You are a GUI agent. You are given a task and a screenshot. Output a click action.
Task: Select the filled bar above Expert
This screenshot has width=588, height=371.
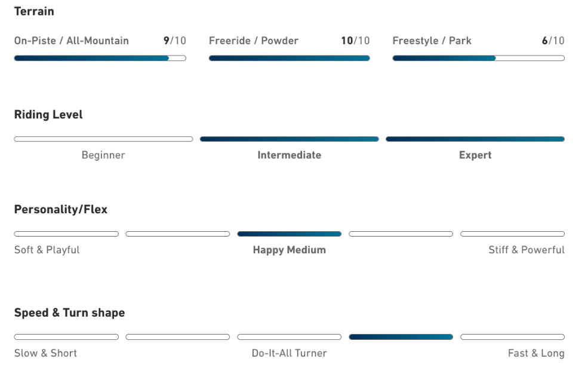(475, 139)
